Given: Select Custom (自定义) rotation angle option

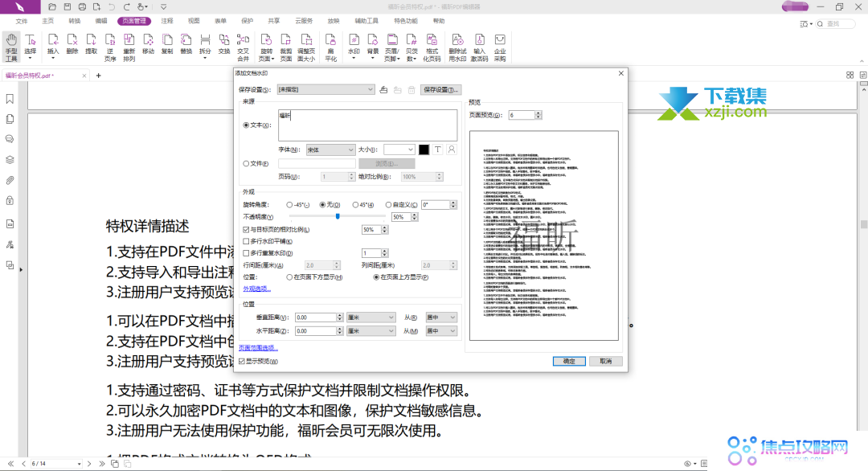Looking at the screenshot, I should [x=389, y=205].
